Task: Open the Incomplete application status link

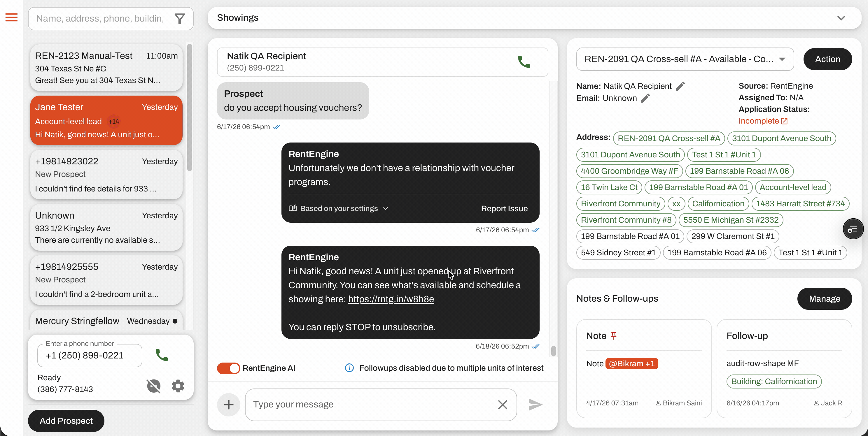Action: (x=763, y=121)
